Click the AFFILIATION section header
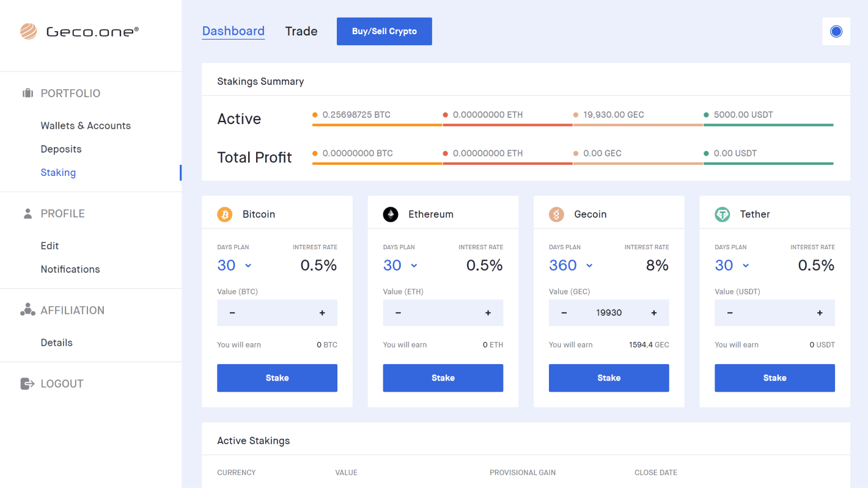868x488 pixels. (72, 310)
